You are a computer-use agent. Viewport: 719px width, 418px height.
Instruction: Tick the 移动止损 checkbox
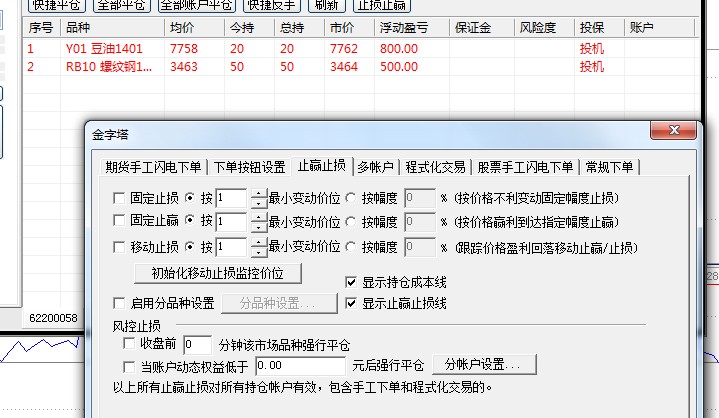tap(120, 247)
